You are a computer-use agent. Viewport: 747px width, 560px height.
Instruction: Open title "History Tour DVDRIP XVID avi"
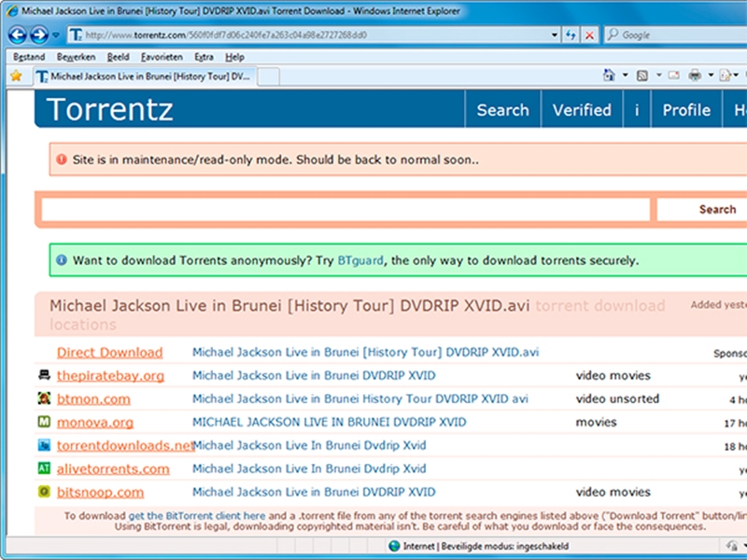[x=360, y=399]
